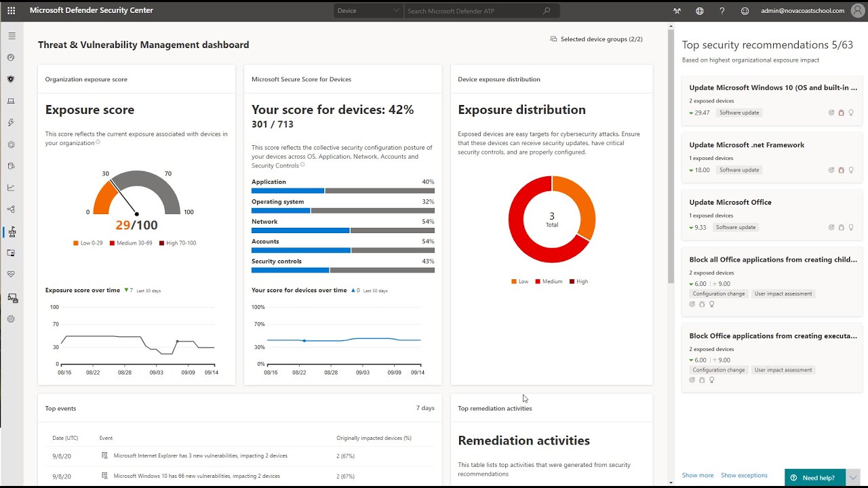Click the Network score progress bar

[343, 230]
